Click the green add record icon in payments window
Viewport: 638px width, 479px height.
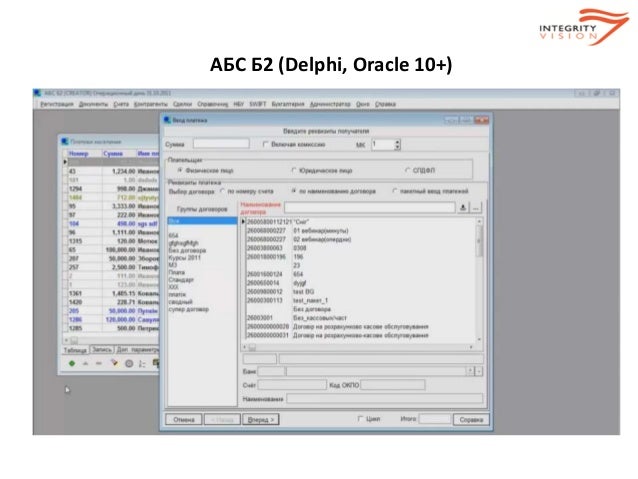coord(72,363)
